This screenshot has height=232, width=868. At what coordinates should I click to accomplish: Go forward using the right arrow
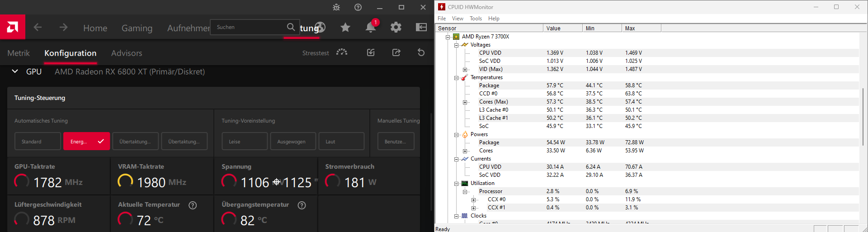63,28
